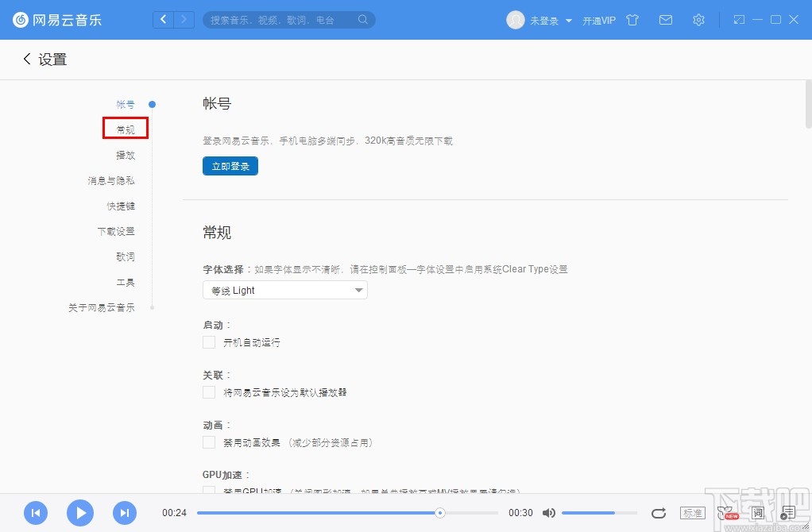Image resolution: width=812 pixels, height=532 pixels.
Task: Select 播放 in settings sidebar
Action: 126,156
